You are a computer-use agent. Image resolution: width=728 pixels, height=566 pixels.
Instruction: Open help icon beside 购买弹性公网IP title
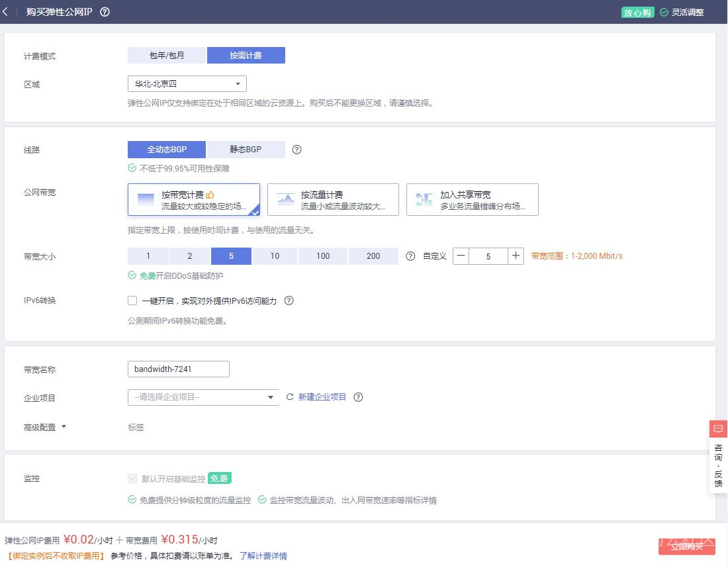[x=105, y=12]
